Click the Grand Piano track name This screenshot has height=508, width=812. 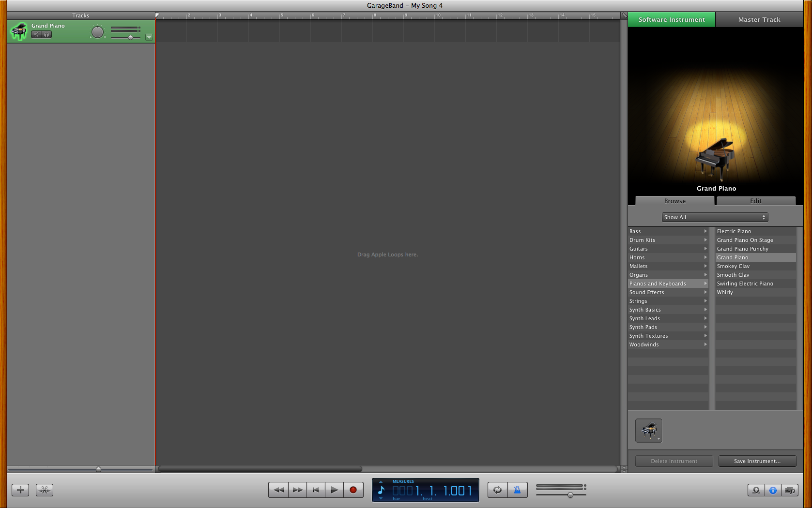(x=48, y=26)
